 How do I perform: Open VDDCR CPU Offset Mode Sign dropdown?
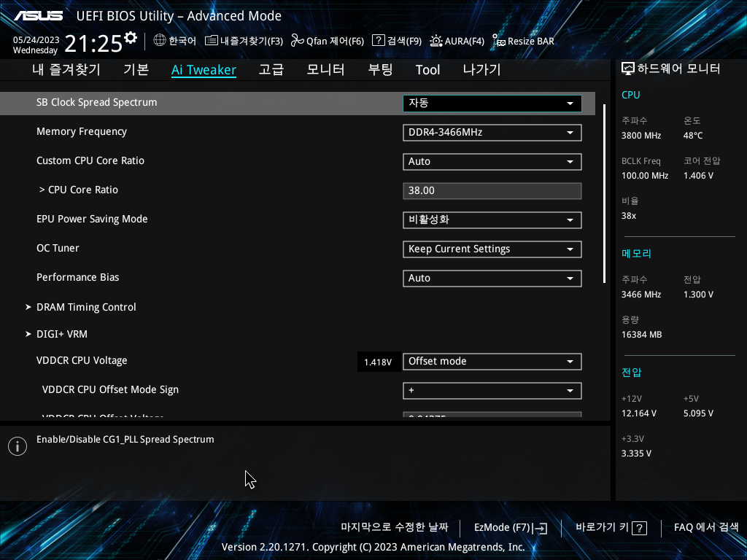492,391
